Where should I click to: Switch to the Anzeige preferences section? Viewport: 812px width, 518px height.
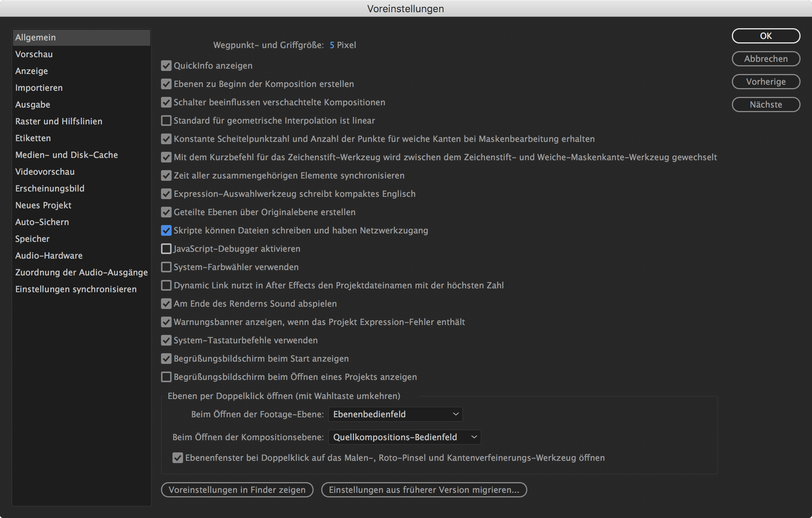(x=81, y=71)
